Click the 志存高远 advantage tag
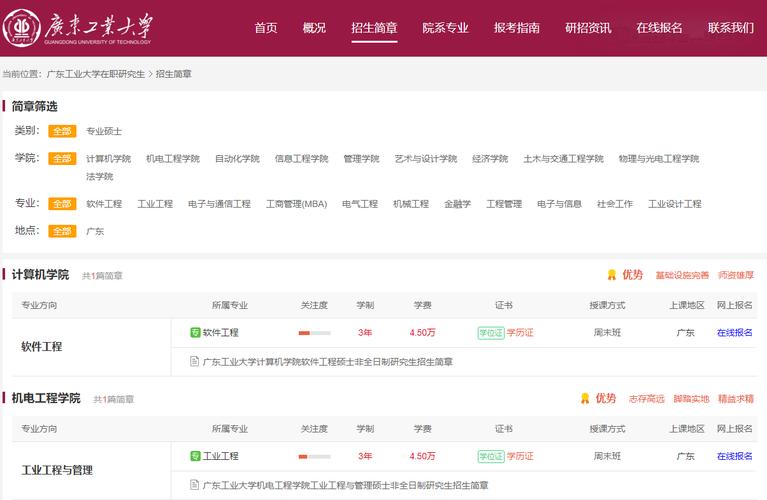The image size is (767, 500). pyautogui.click(x=646, y=399)
